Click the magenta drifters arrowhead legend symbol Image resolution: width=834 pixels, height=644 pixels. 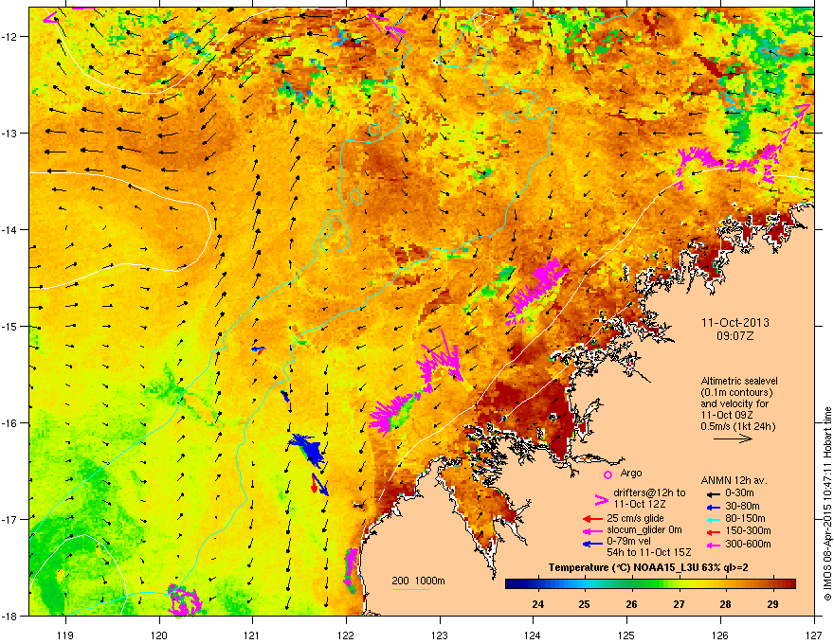coord(601,500)
